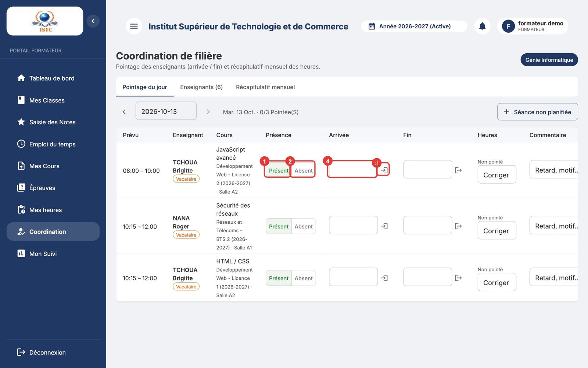Collapse the sidebar with chevron button
This screenshot has height=368, width=588.
click(x=93, y=21)
